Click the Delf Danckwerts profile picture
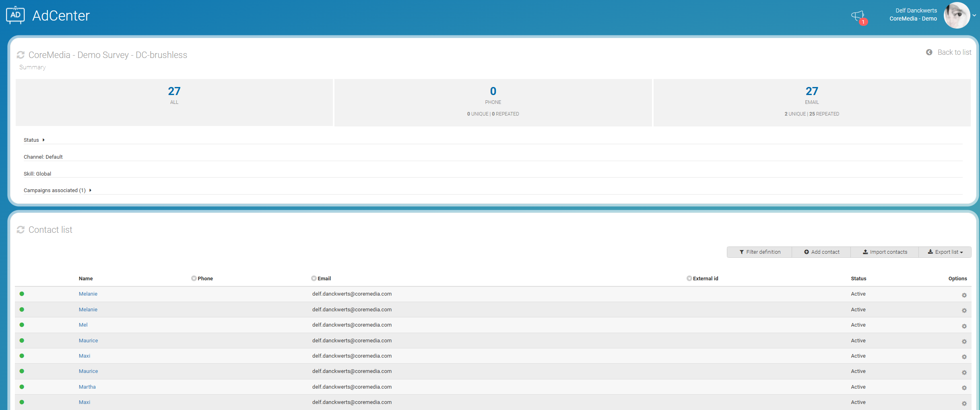The height and width of the screenshot is (410, 980). 956,15
